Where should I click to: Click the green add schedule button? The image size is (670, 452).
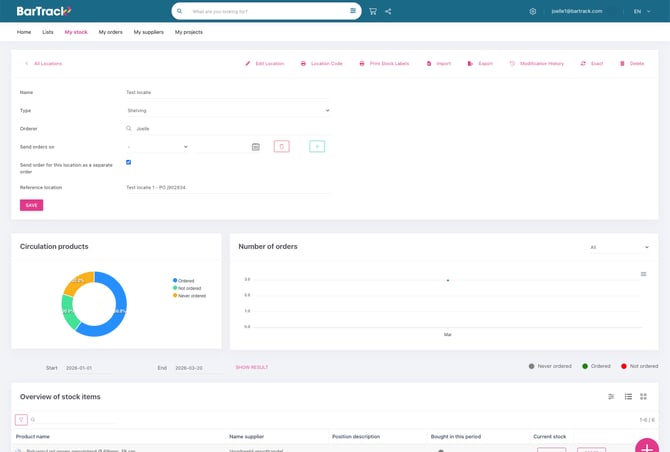[317, 147]
